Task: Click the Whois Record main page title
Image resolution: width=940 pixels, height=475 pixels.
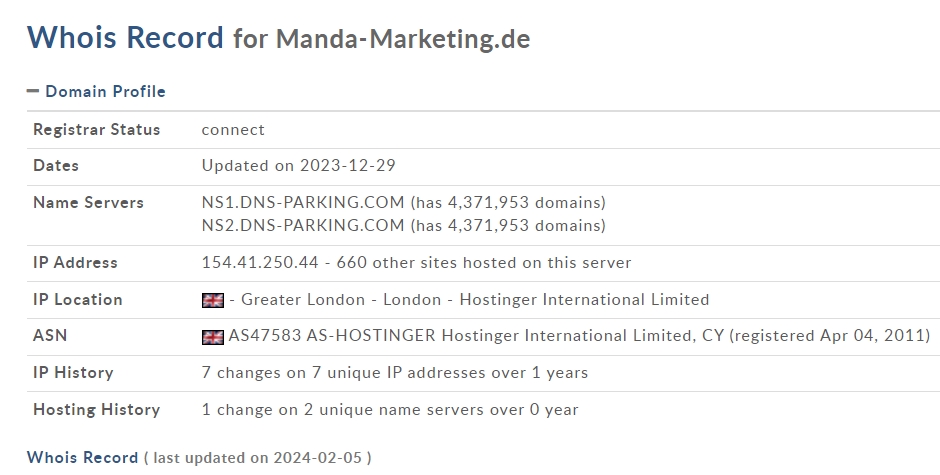Action: click(125, 37)
